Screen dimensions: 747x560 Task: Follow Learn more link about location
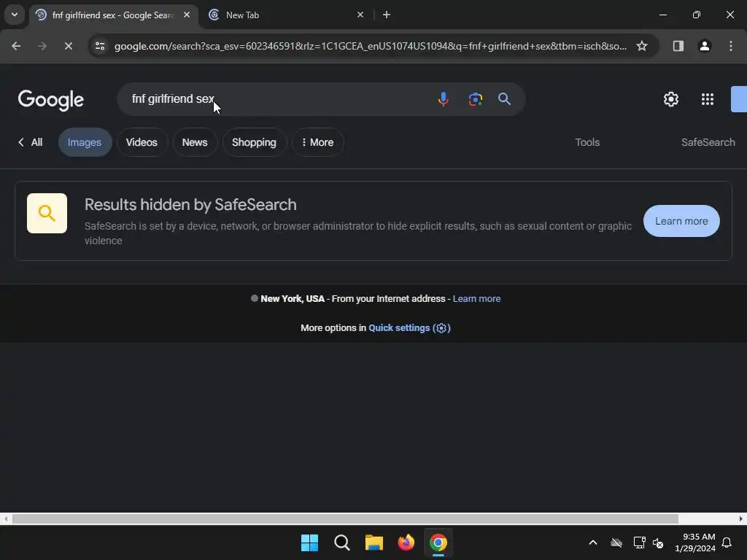(476, 298)
